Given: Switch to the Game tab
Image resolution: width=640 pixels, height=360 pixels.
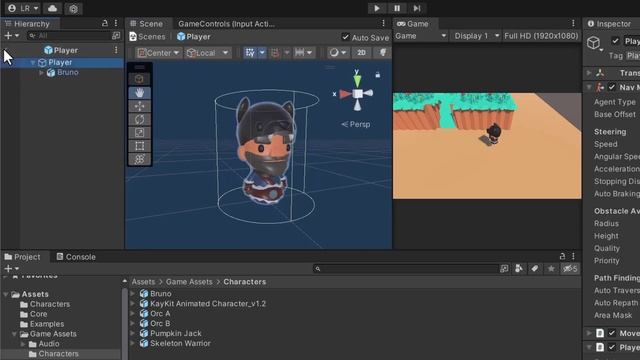Looking at the screenshot, I should [413, 24].
